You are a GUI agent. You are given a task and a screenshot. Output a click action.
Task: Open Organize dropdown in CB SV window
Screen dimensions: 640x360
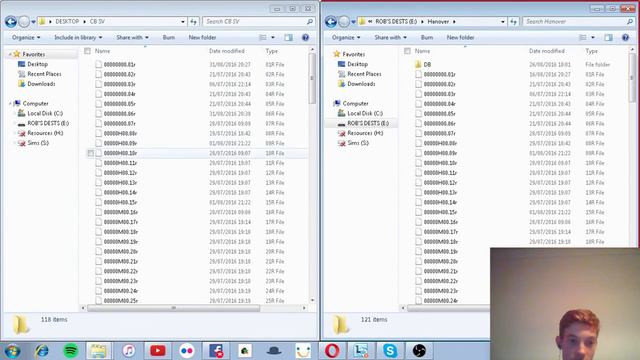point(26,38)
